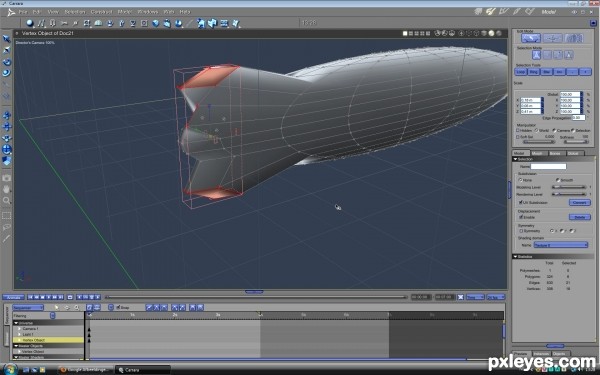
Task: Select the marquee rectangle selection tool
Action: [x=7, y=215]
